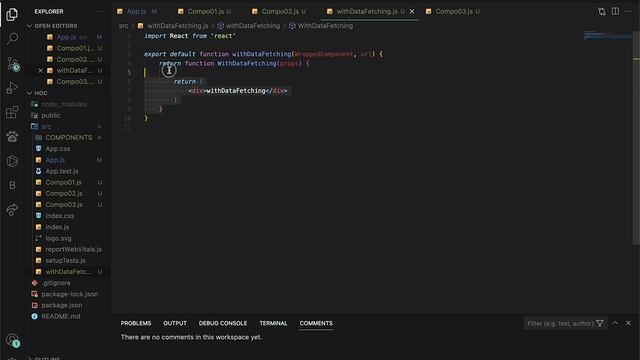
Task: Click the editor vertical scrollbar
Action: pos(636,139)
